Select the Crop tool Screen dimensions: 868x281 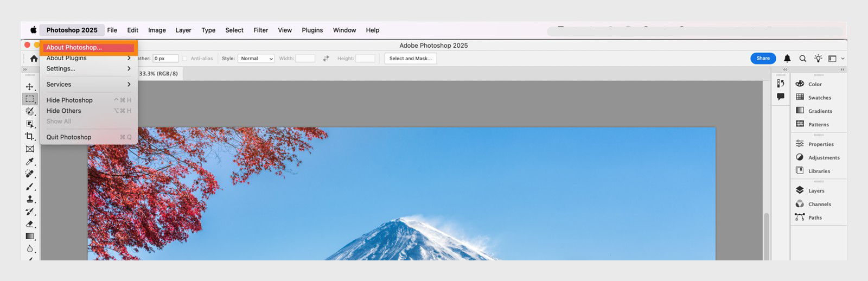(x=30, y=136)
